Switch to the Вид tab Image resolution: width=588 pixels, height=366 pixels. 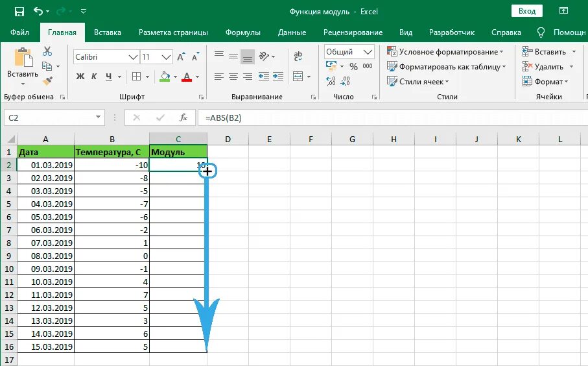coord(406,32)
